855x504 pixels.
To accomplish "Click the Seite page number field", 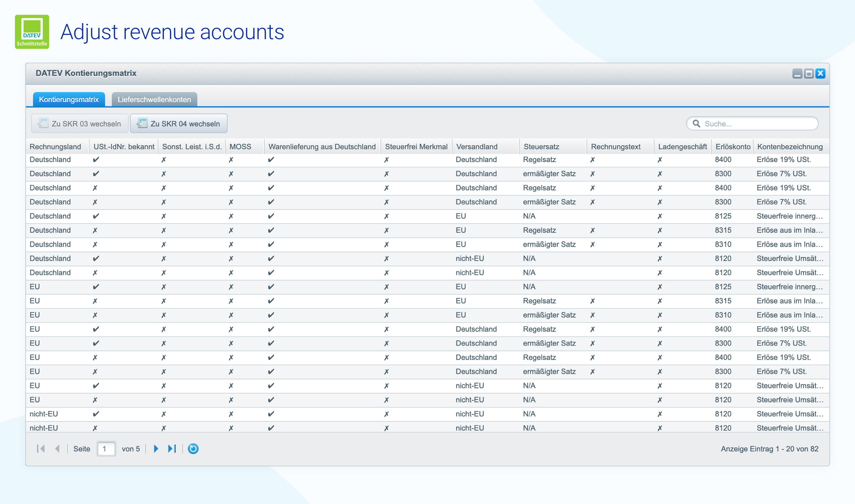I will [106, 448].
